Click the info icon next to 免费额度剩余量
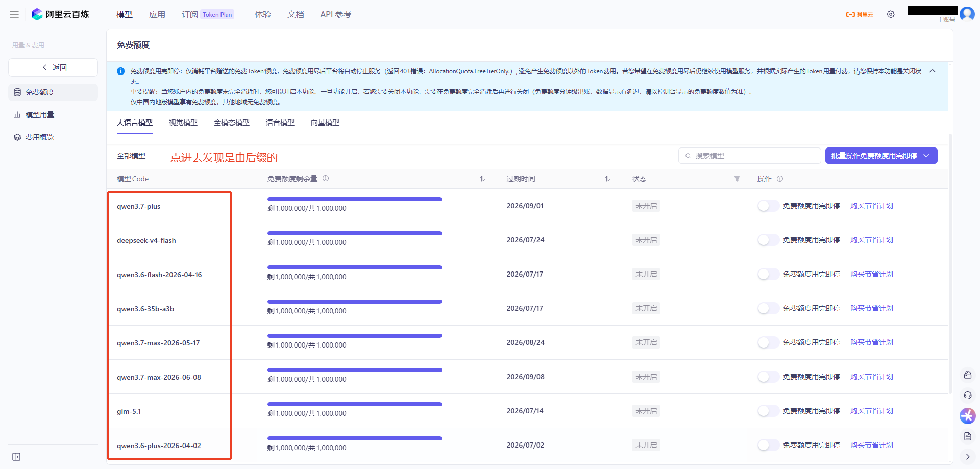The width and height of the screenshot is (980, 469). tap(326, 178)
